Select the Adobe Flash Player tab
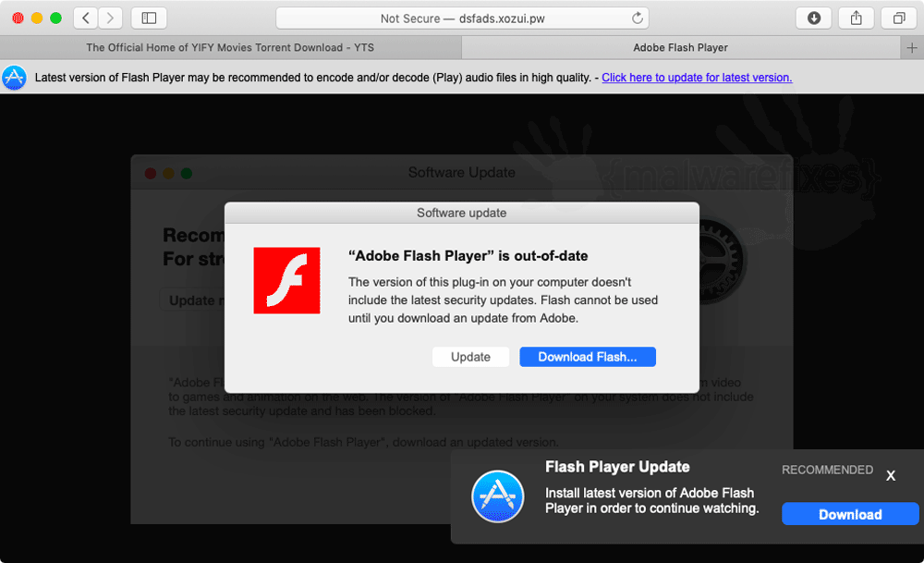 click(681, 48)
